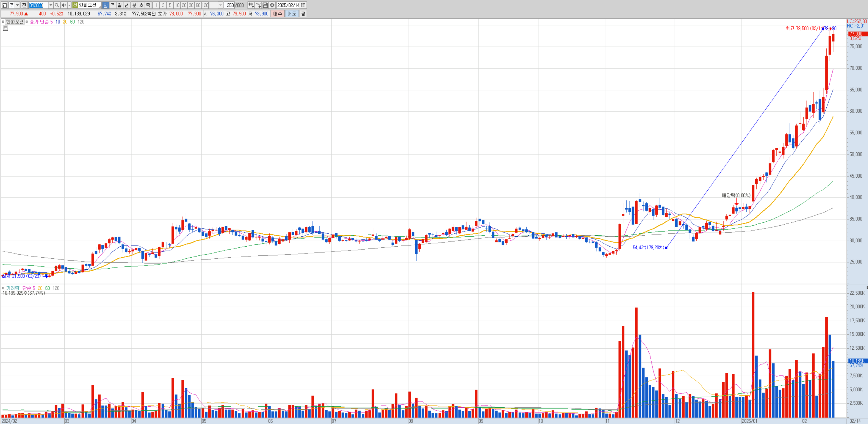Click the add indicator line icon
This screenshot has height=424, width=868.
(x=258, y=5)
